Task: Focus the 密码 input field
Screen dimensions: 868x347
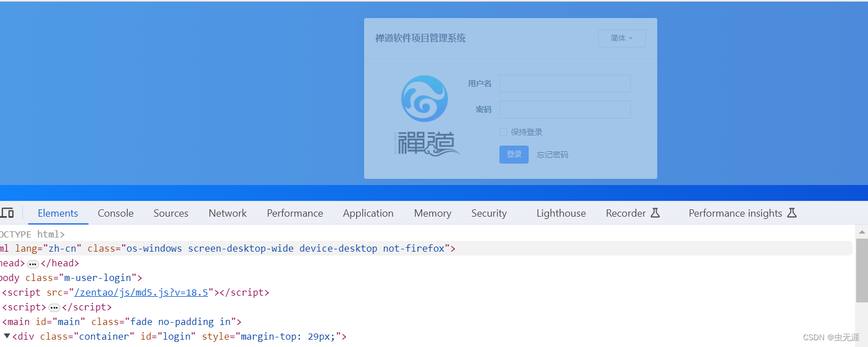Action: click(565, 109)
